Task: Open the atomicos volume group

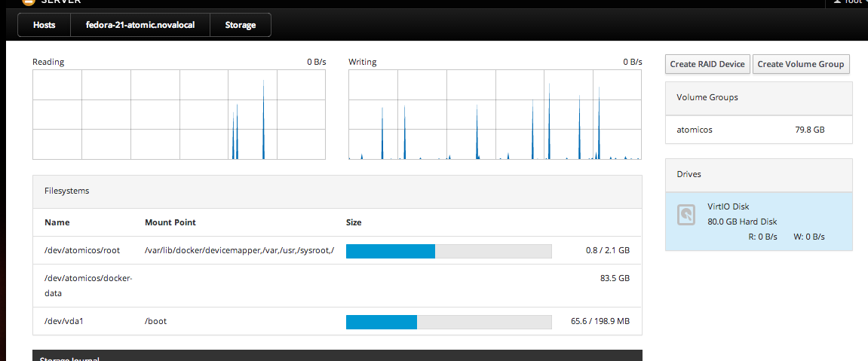Action: (x=759, y=130)
